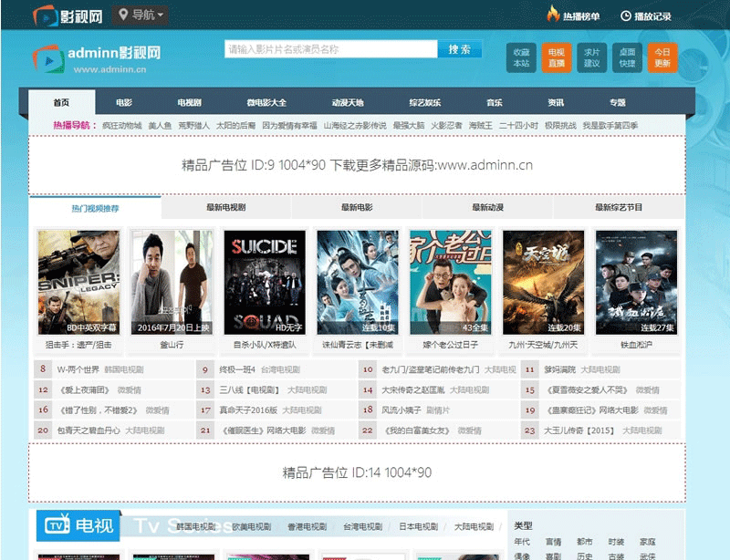Click hot link 太阳的后裔

[x=235, y=126]
